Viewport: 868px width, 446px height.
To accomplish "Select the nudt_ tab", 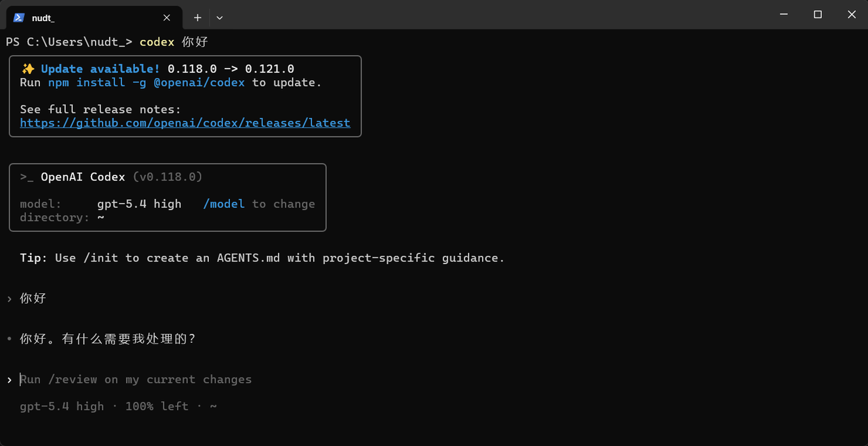I will [x=94, y=18].
